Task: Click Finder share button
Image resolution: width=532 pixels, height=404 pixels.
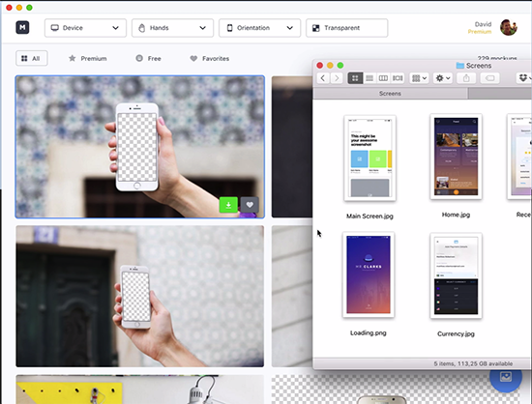Action: coord(466,78)
